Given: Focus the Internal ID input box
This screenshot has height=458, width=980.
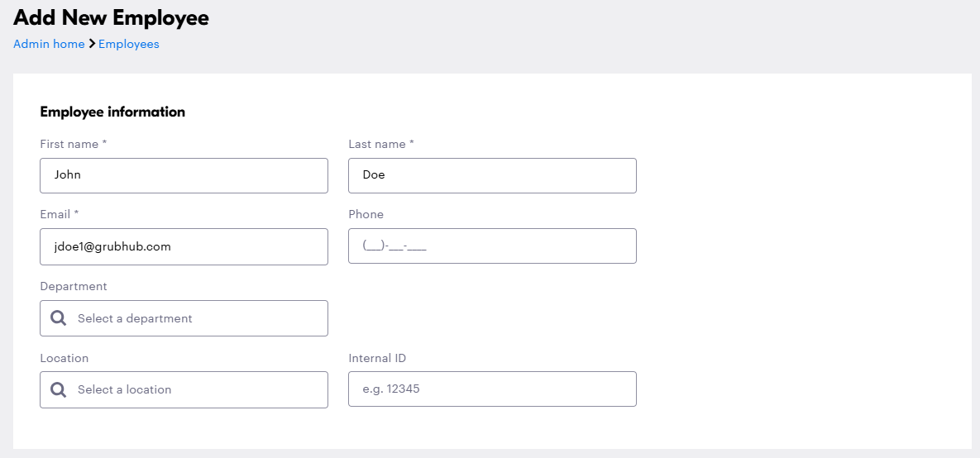Looking at the screenshot, I should click(492, 389).
